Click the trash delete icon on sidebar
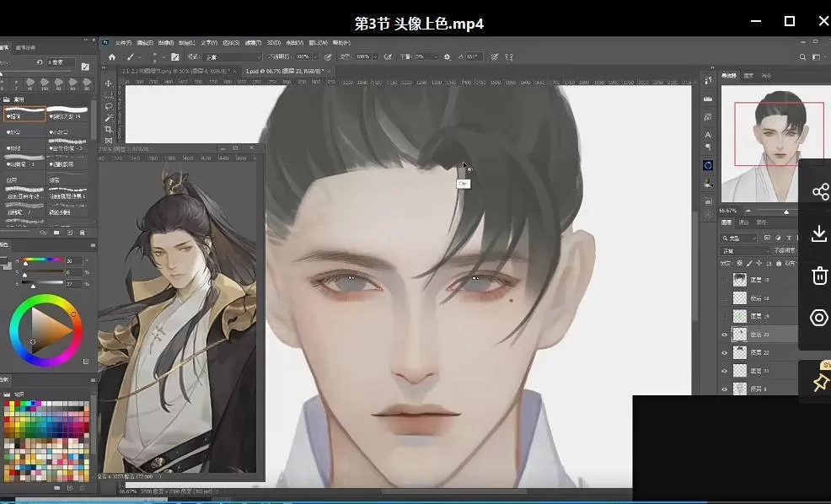831x504 pixels. [819, 276]
